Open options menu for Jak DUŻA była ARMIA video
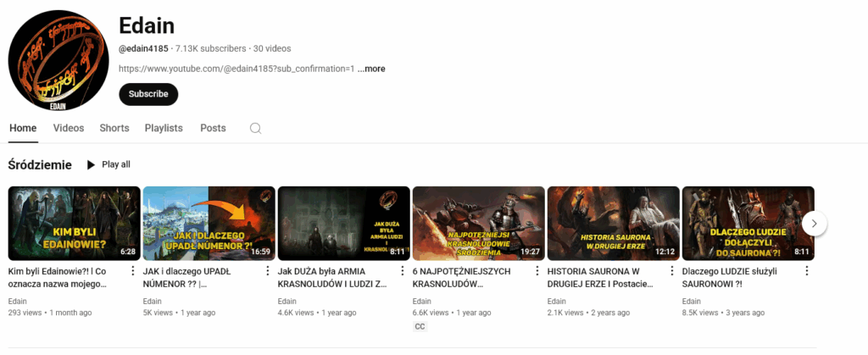This screenshot has height=355, width=868. coord(403,270)
